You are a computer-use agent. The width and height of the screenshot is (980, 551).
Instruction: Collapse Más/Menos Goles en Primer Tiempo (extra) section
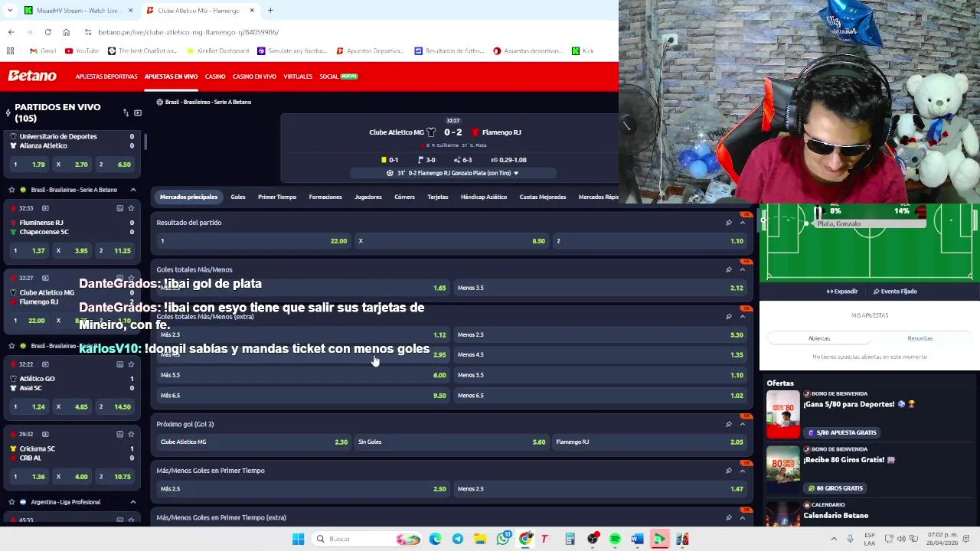[742, 517]
